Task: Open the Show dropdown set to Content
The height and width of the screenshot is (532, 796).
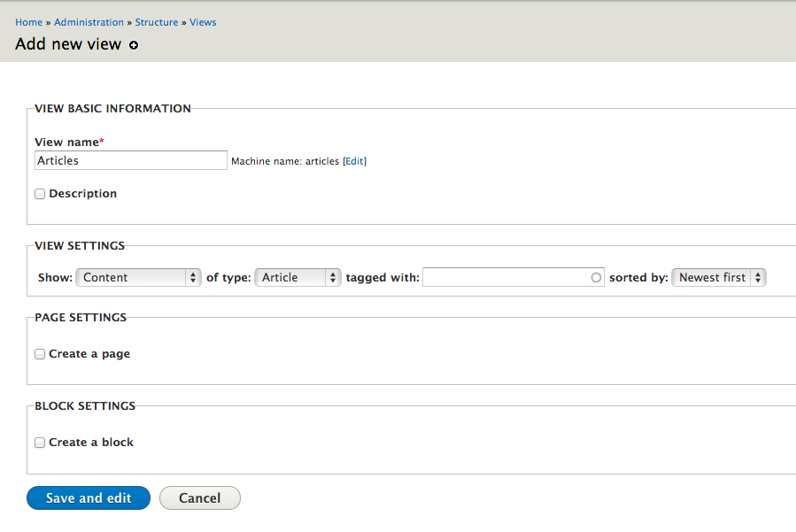Action: coord(139,278)
